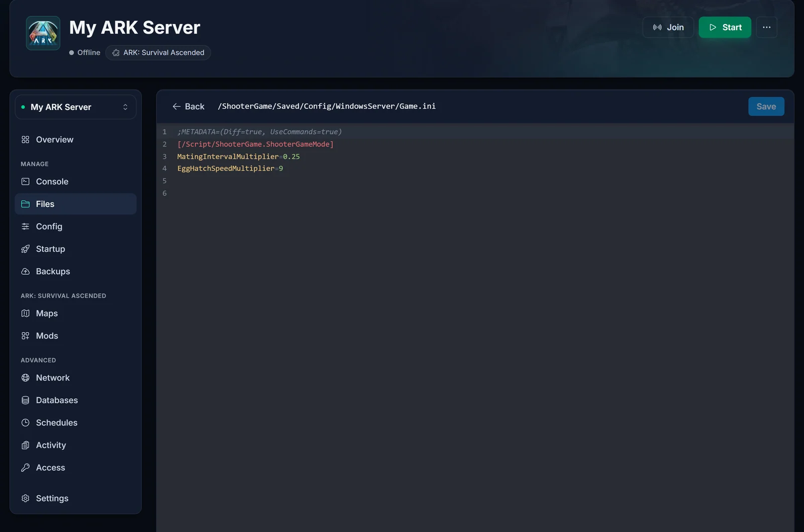Click the Mods icon in sidebar
This screenshot has height=532, width=804.
[26, 336]
